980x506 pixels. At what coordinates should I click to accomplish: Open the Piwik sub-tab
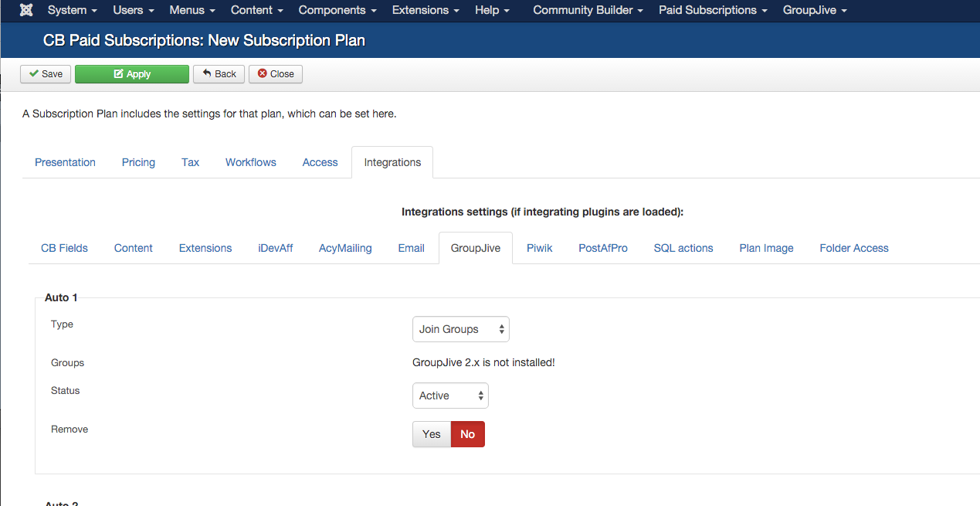(540, 248)
